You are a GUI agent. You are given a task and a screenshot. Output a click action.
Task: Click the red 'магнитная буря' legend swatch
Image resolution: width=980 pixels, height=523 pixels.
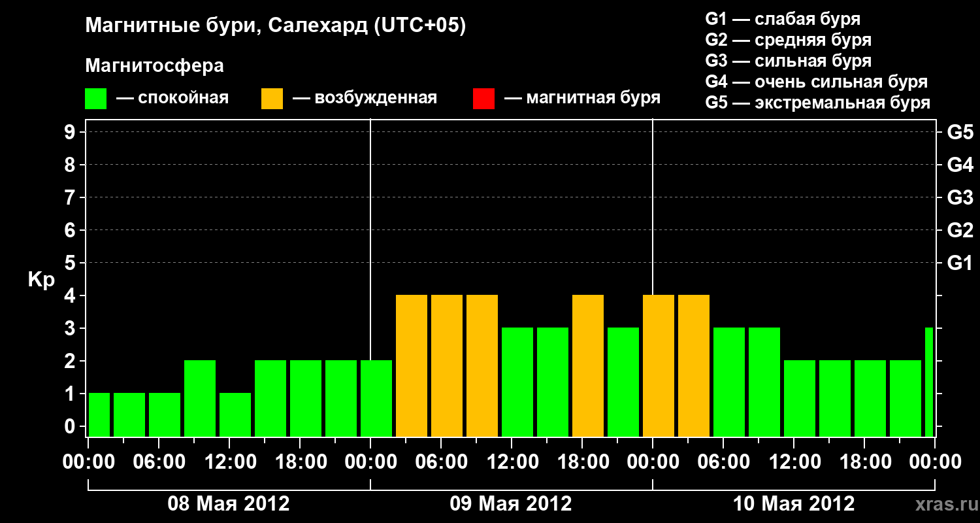pyautogui.click(x=483, y=99)
